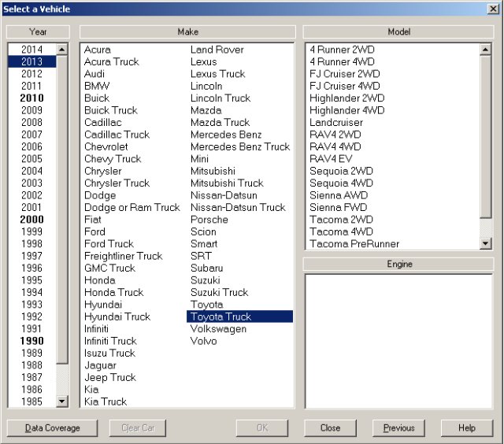504x444 pixels.
Task: Choose Volkswagen from the Make list
Action: pyautogui.click(x=218, y=329)
